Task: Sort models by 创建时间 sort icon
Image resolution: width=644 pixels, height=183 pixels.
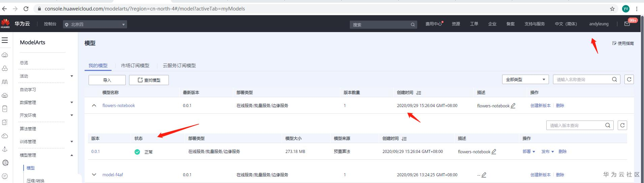Action: [x=419, y=93]
